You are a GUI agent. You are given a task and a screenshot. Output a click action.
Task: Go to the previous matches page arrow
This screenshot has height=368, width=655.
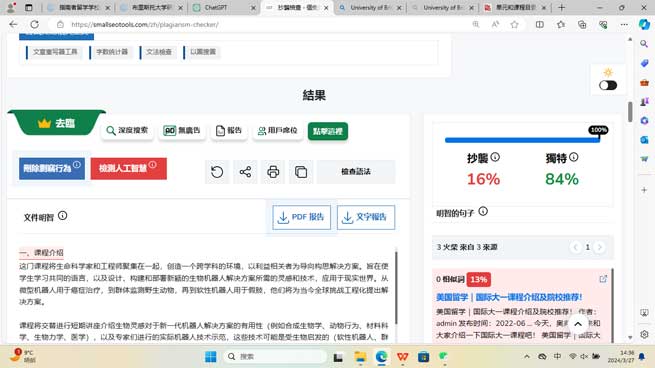click(x=576, y=247)
